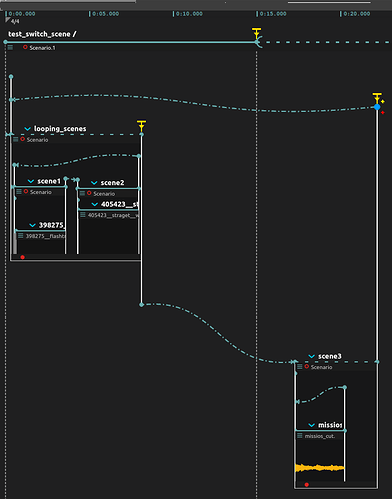Screen dimensions: 392x499
Task: Open the Scenario.1 process menu icon
Action: pos(10,48)
